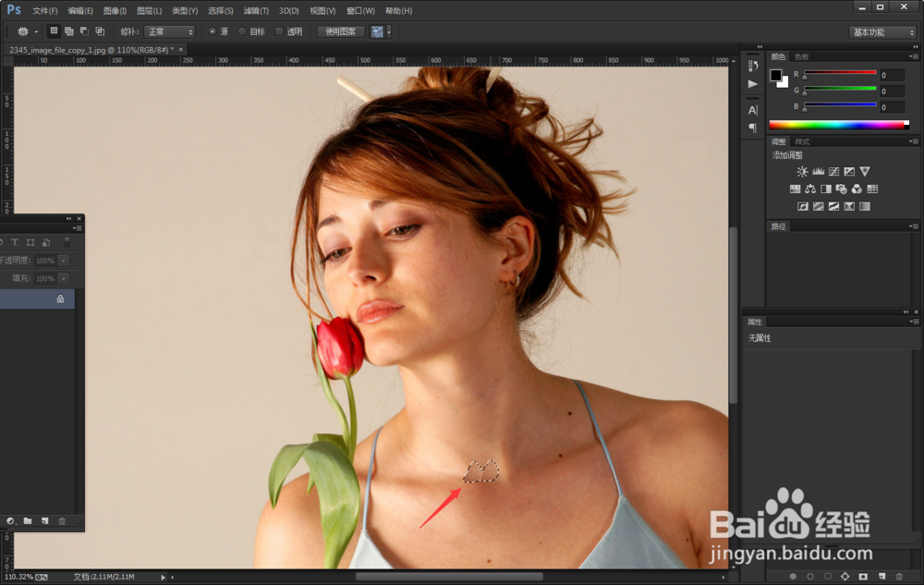Open the fill 填充 dropdown arrow
This screenshot has height=585, width=924.
point(63,279)
